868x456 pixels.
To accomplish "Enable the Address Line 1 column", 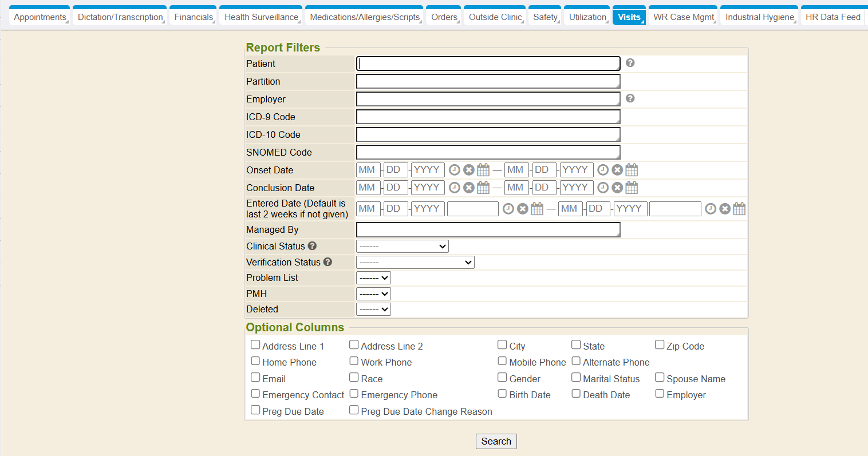I will (255, 345).
